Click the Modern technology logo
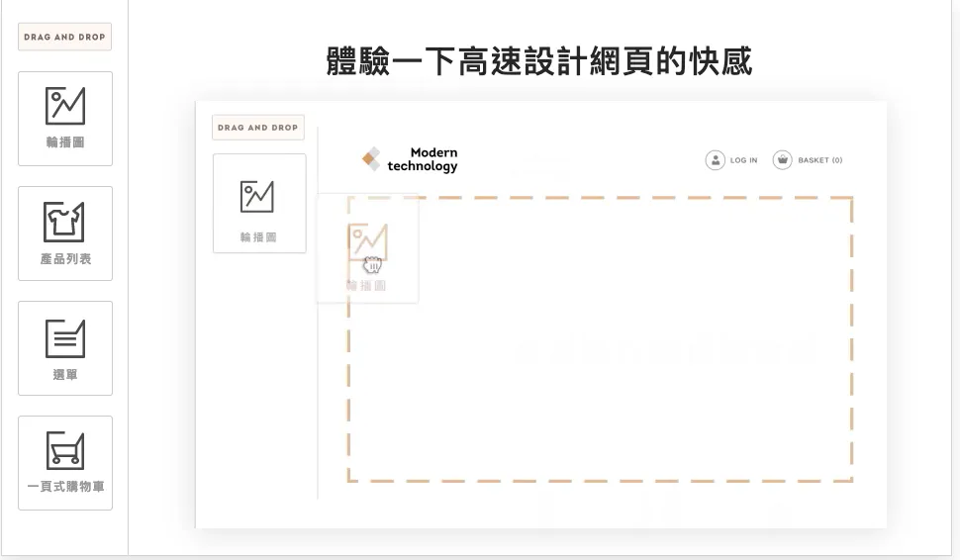 point(410,159)
